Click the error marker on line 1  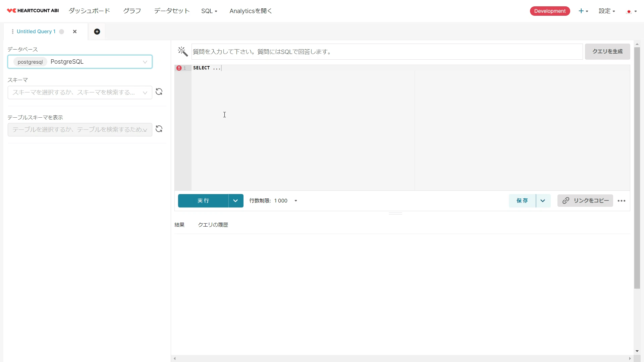click(x=179, y=68)
